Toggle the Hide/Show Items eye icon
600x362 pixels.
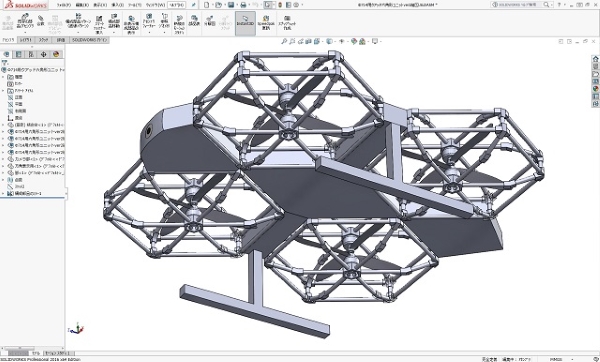tap(342, 41)
